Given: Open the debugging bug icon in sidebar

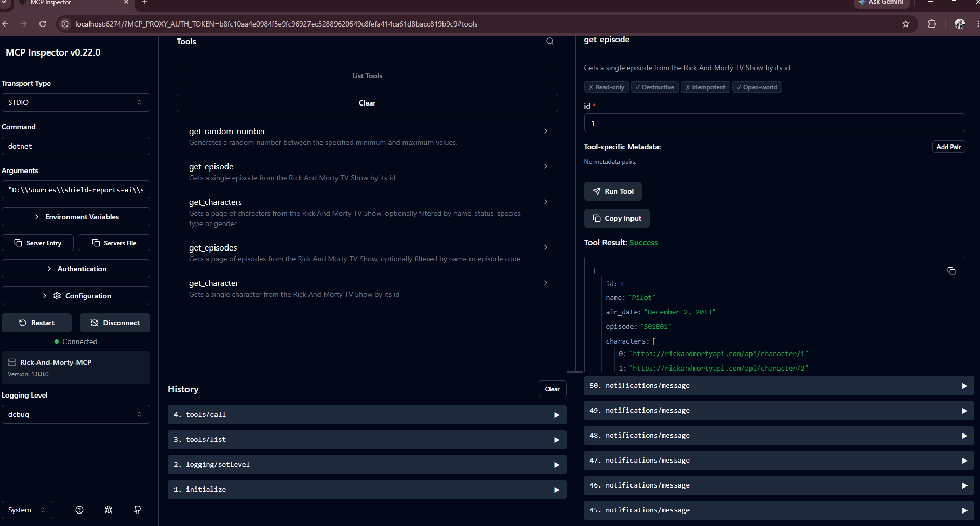Looking at the screenshot, I should tap(109, 510).
